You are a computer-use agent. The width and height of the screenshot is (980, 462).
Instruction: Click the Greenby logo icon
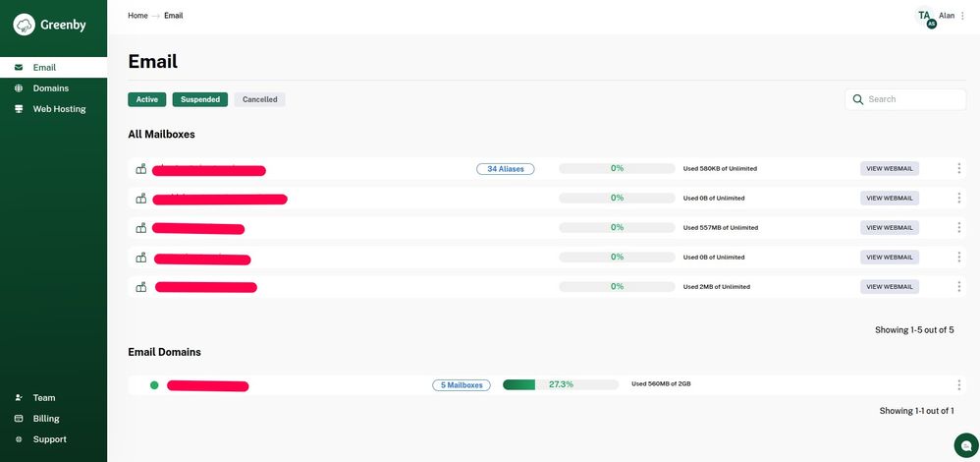point(25,25)
